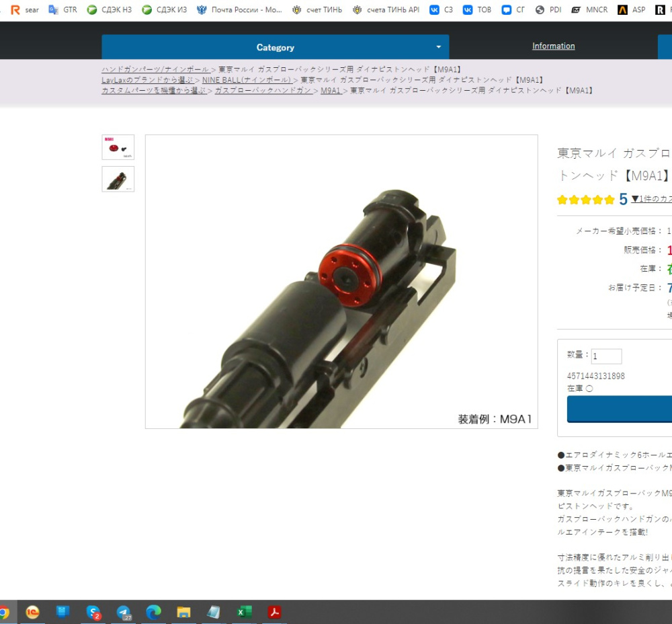672x624 pixels.
Task: Open the customer review count link
Action: click(x=651, y=198)
